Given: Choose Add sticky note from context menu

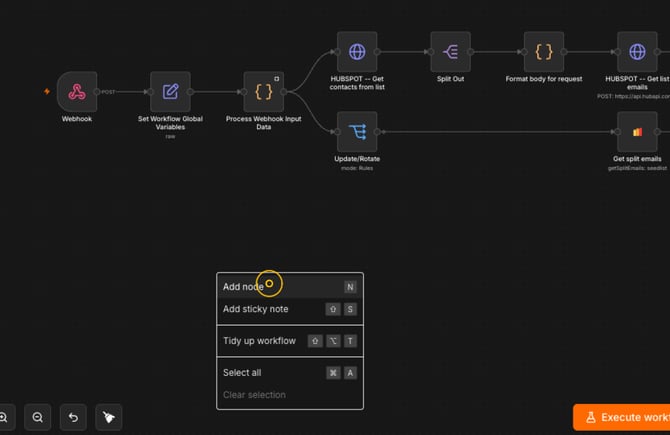Looking at the screenshot, I should 290,309.
